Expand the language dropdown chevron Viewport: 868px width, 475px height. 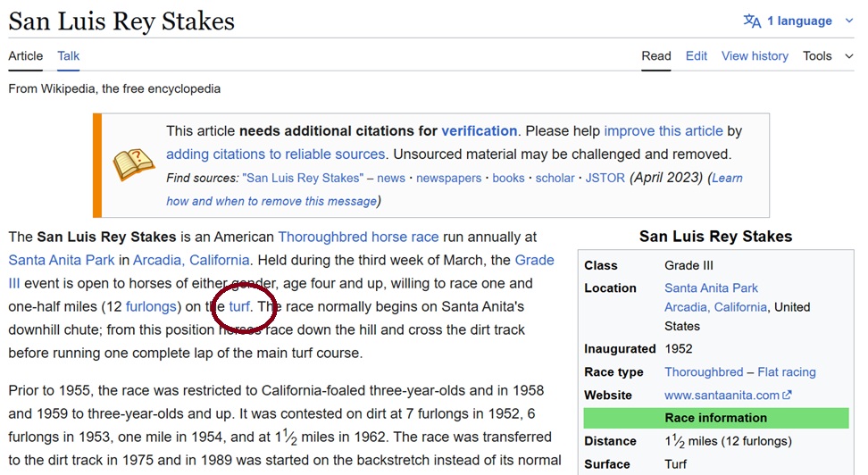tap(849, 21)
